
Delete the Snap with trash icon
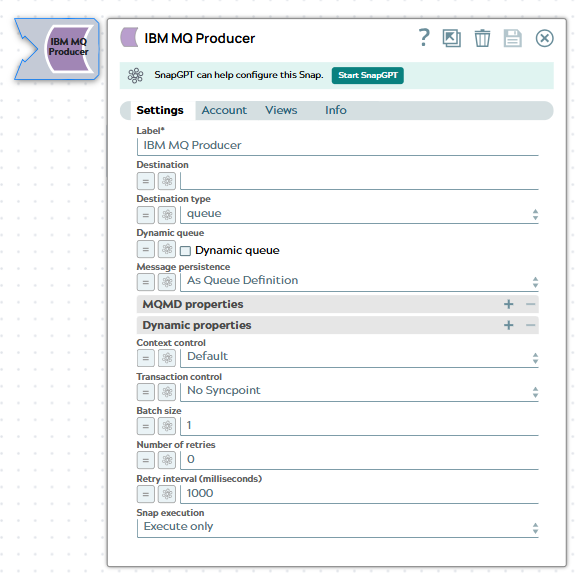[482, 38]
